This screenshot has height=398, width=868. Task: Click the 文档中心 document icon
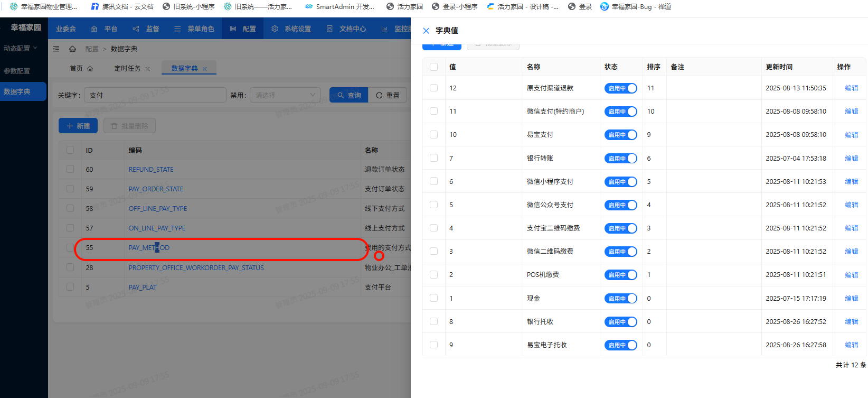pyautogui.click(x=329, y=29)
